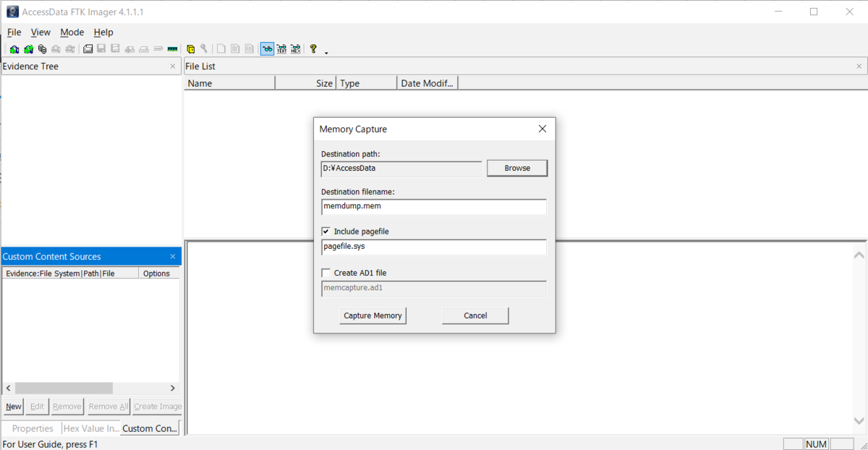The height and width of the screenshot is (450, 868).
Task: Select the Custom Content tab at bottom
Action: (x=150, y=428)
